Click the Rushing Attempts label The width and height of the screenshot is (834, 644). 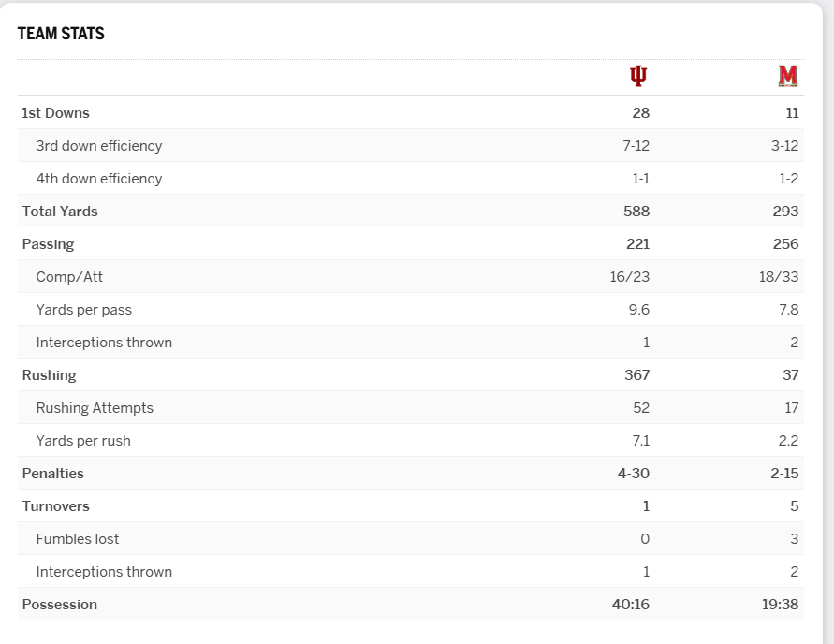click(95, 408)
